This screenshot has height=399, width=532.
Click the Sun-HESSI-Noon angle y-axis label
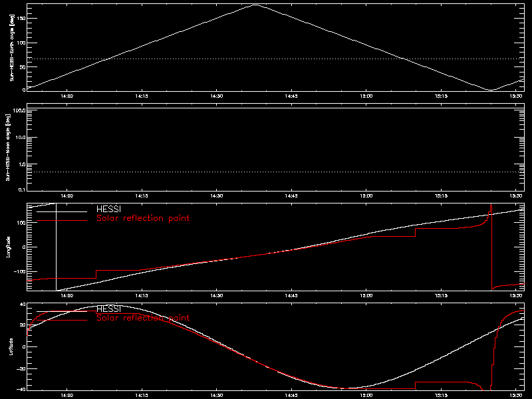pyautogui.click(x=8, y=147)
